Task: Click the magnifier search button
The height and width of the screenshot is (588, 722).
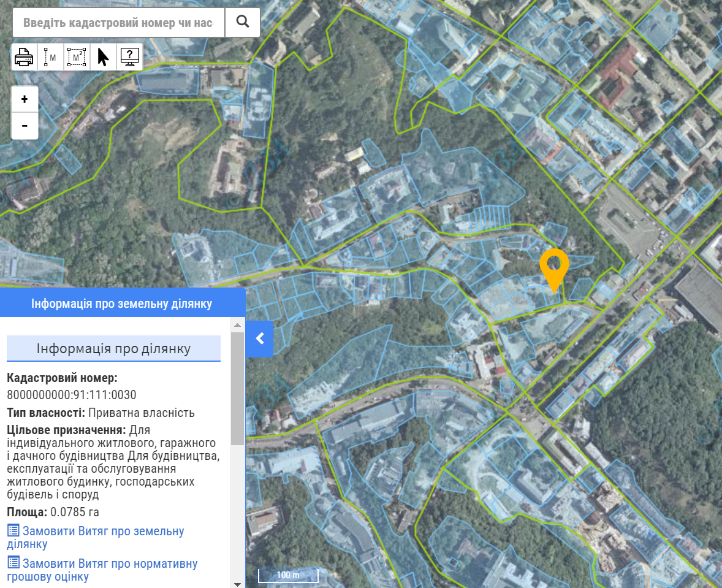Action: (x=243, y=22)
